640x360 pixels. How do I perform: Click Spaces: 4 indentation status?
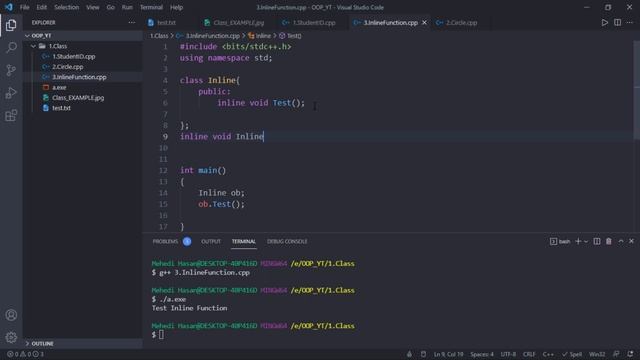[482, 354]
